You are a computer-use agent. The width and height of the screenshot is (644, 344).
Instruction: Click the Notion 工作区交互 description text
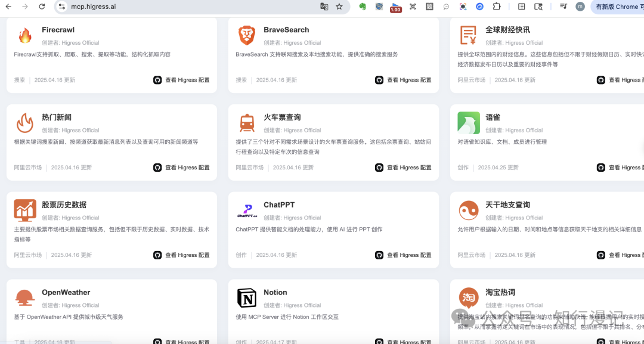coord(287,317)
